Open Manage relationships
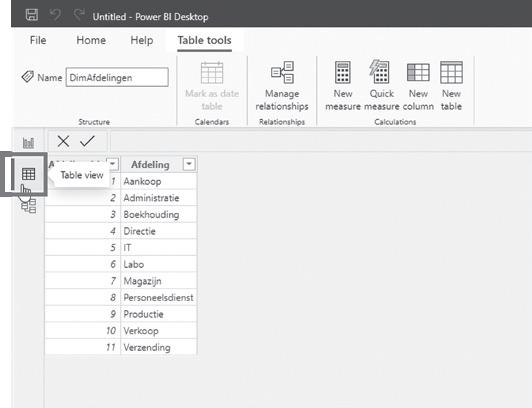The height and width of the screenshot is (408, 532). 282,86
